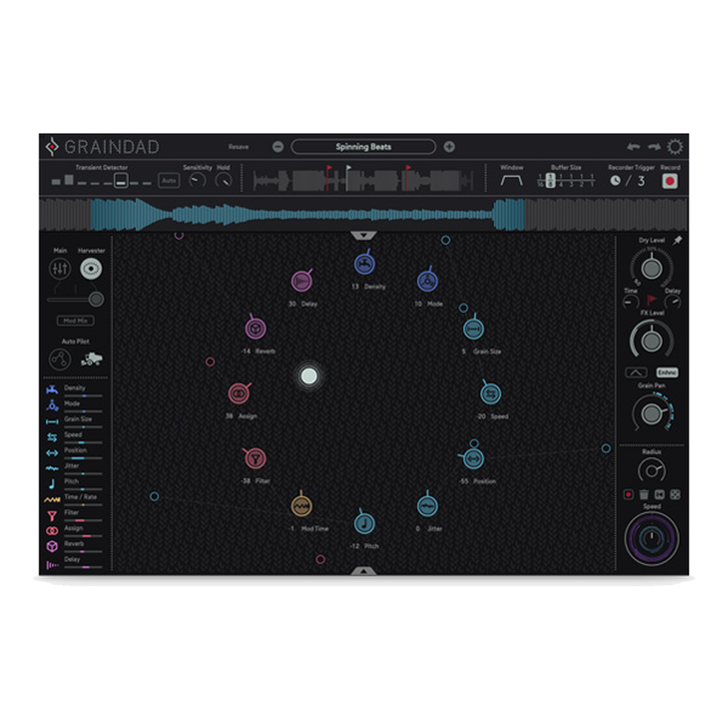Click the Main/Harvester crossfade slider handle
The width and height of the screenshot is (728, 728).
tap(97, 300)
